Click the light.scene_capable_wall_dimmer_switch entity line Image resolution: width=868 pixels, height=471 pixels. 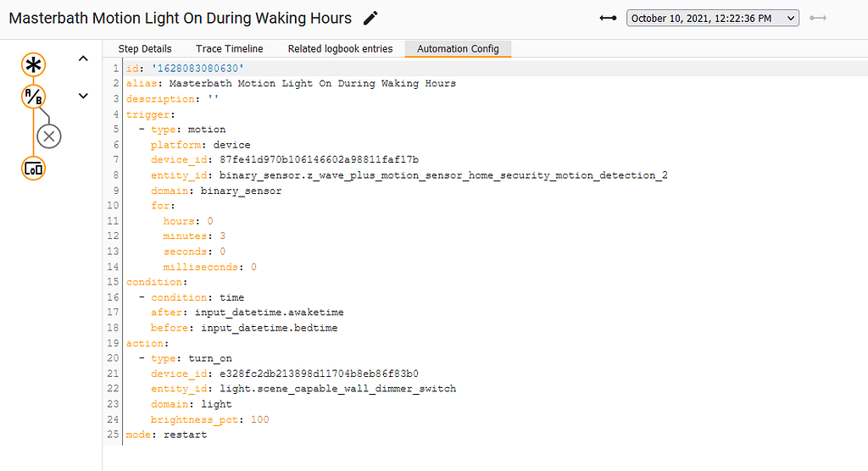click(303, 389)
